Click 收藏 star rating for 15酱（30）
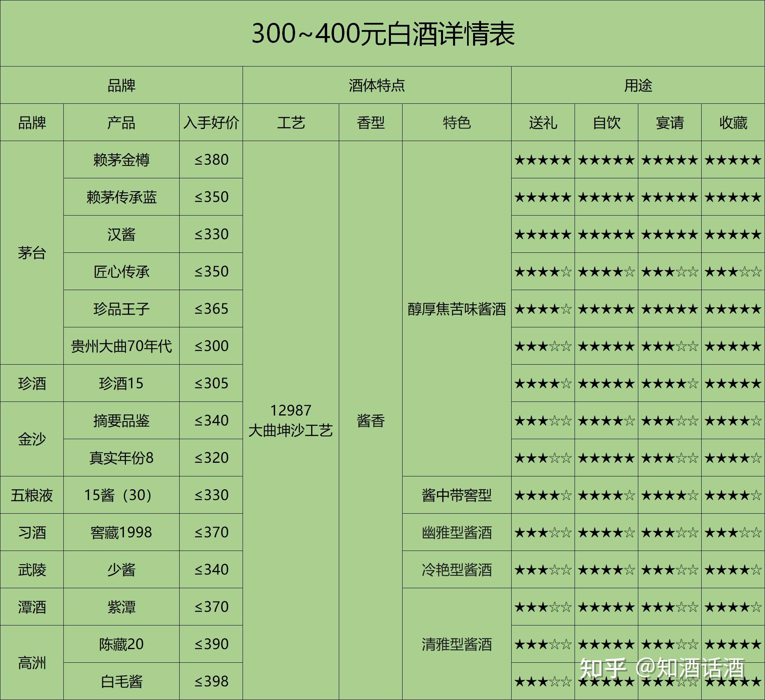This screenshot has width=765, height=700. click(x=733, y=495)
